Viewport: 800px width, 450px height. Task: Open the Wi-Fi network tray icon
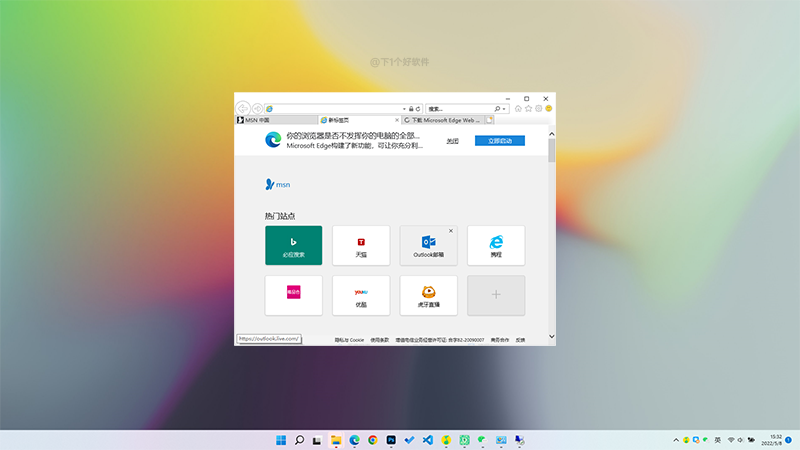tap(731, 440)
